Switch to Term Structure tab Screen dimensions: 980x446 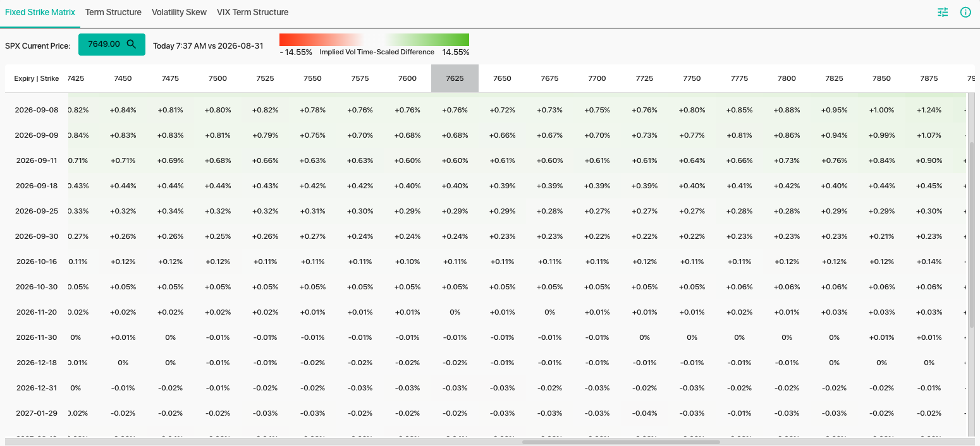click(x=113, y=12)
